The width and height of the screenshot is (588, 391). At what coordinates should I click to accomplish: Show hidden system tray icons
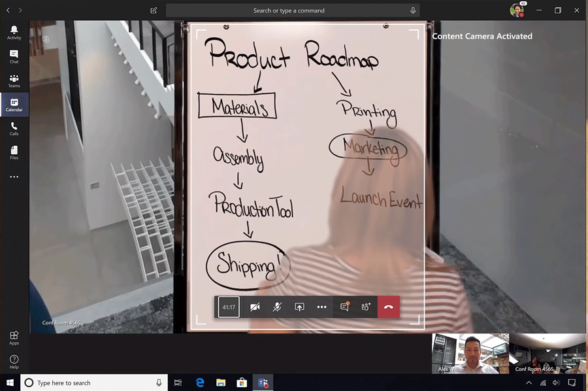pos(529,382)
